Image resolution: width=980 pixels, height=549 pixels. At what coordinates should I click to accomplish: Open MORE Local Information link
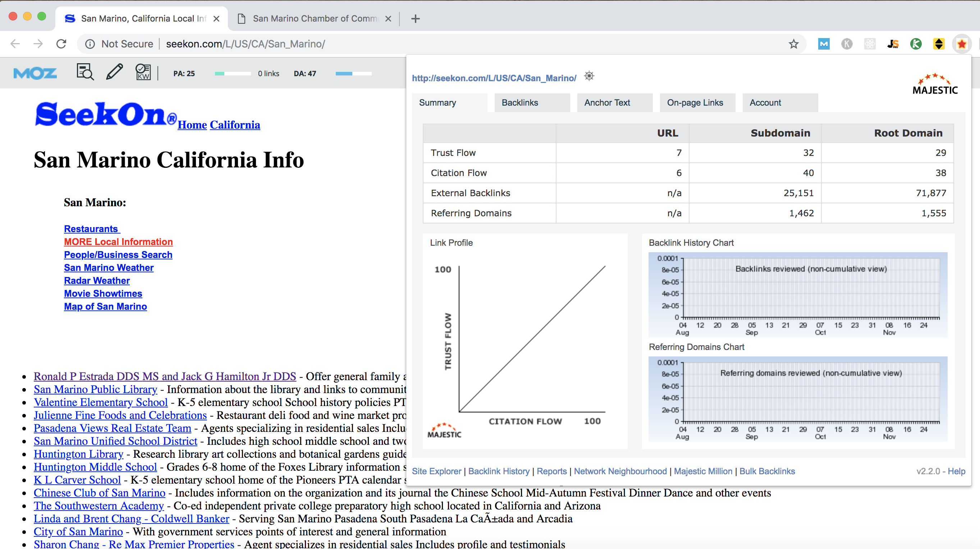coord(118,242)
